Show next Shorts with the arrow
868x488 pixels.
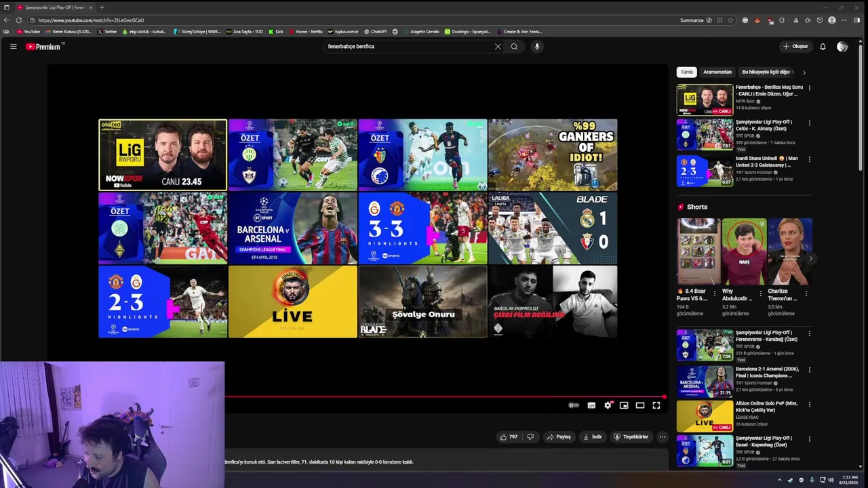pyautogui.click(x=810, y=258)
